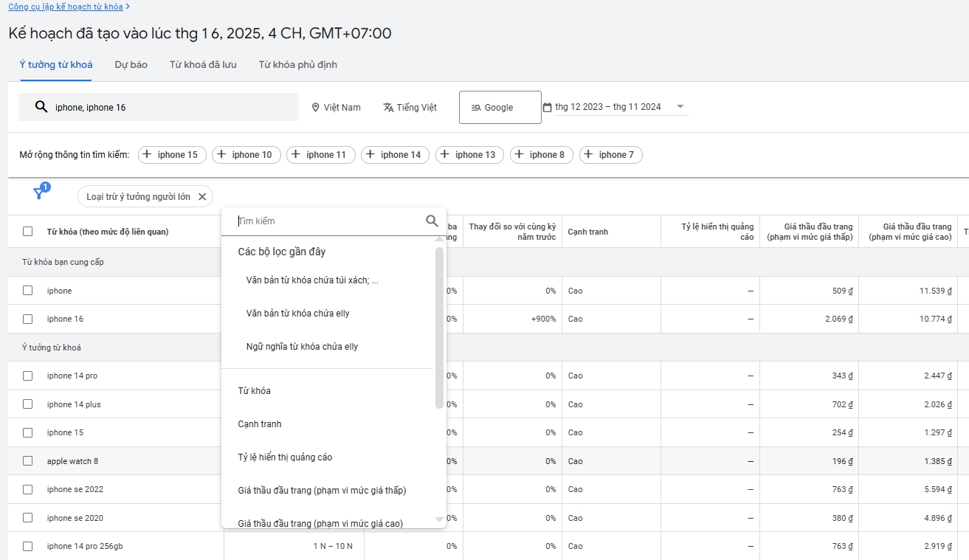Image resolution: width=969 pixels, height=560 pixels.
Task: Switch to the Dự báo tab
Action: pos(131,65)
